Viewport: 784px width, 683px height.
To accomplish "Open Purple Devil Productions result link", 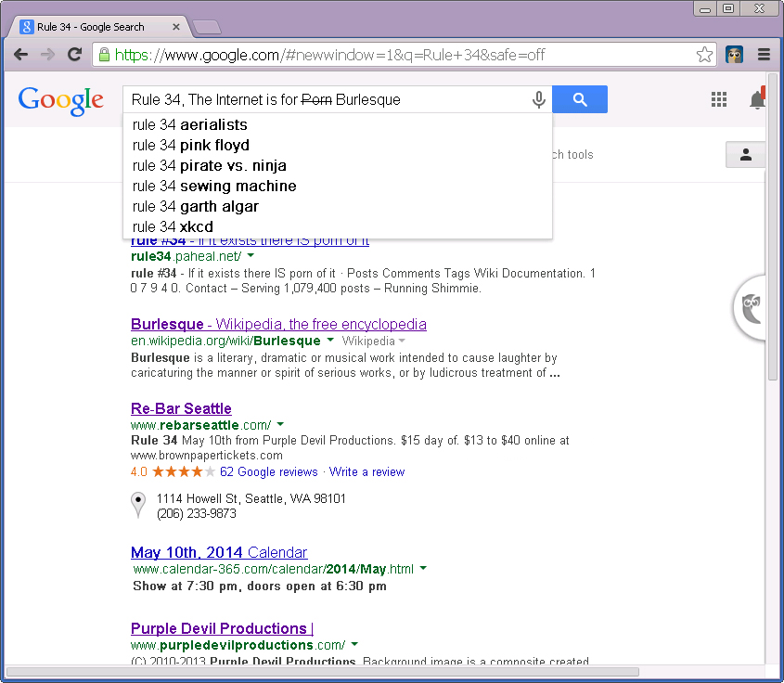I will (x=222, y=628).
